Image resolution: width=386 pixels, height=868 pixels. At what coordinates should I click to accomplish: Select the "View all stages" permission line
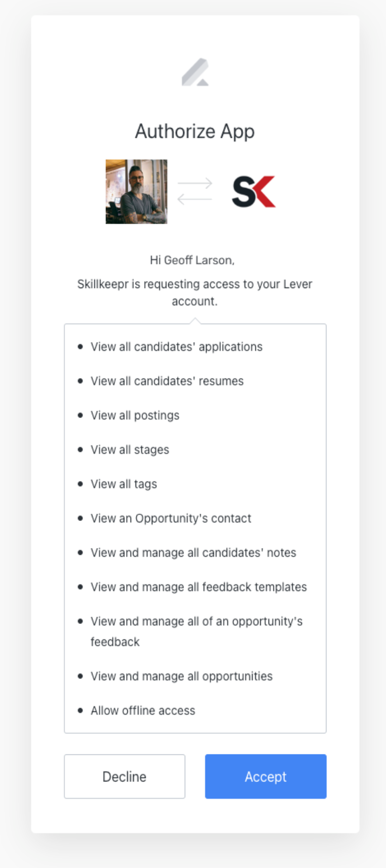tap(130, 450)
